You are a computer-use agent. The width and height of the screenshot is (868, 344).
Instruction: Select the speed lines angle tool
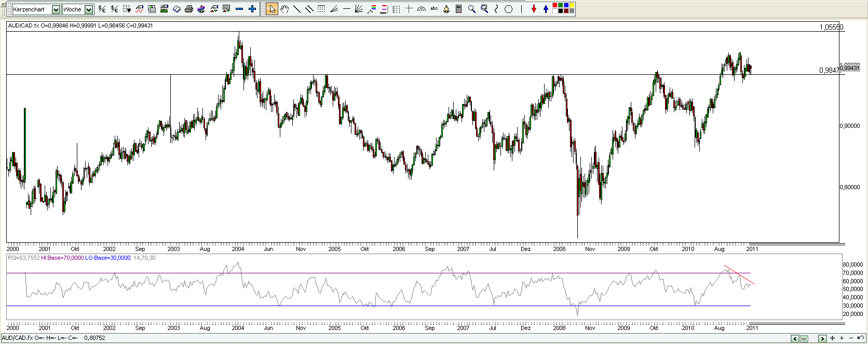[x=334, y=9]
